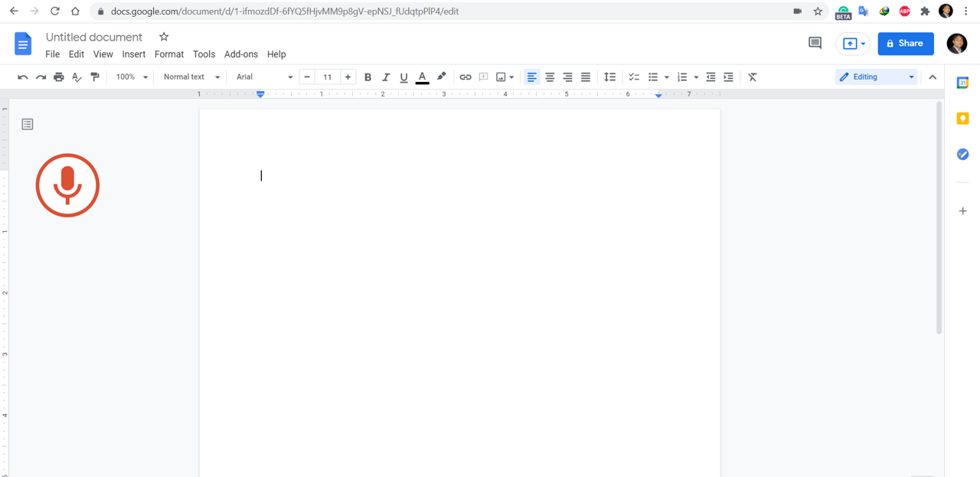Click the print icon in toolbar

tap(59, 77)
